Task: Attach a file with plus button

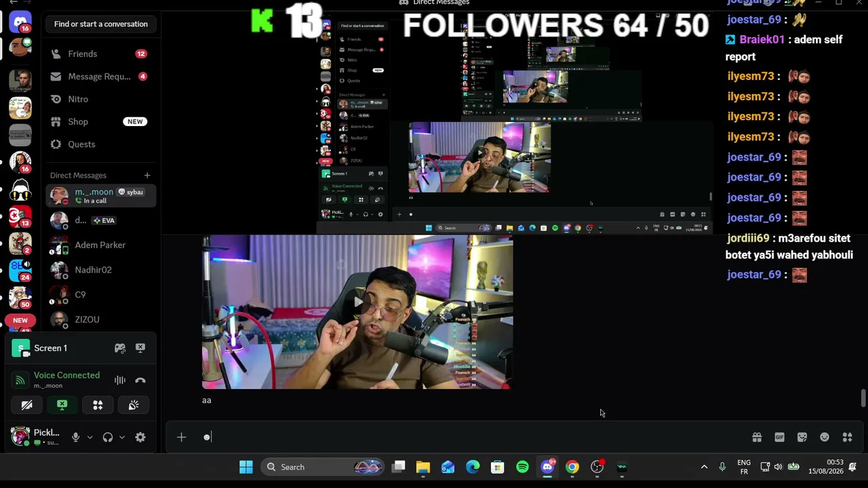Action: [x=181, y=437]
